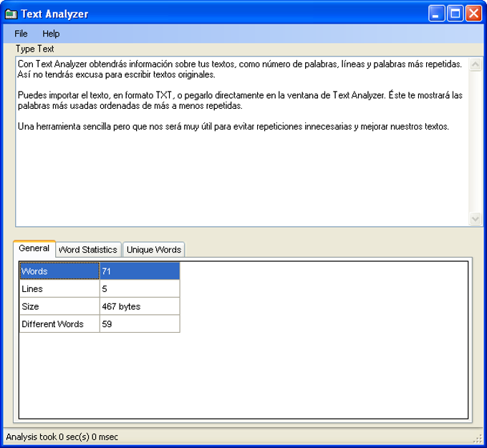
Task: Select the Different Words row label
Action: coord(59,323)
